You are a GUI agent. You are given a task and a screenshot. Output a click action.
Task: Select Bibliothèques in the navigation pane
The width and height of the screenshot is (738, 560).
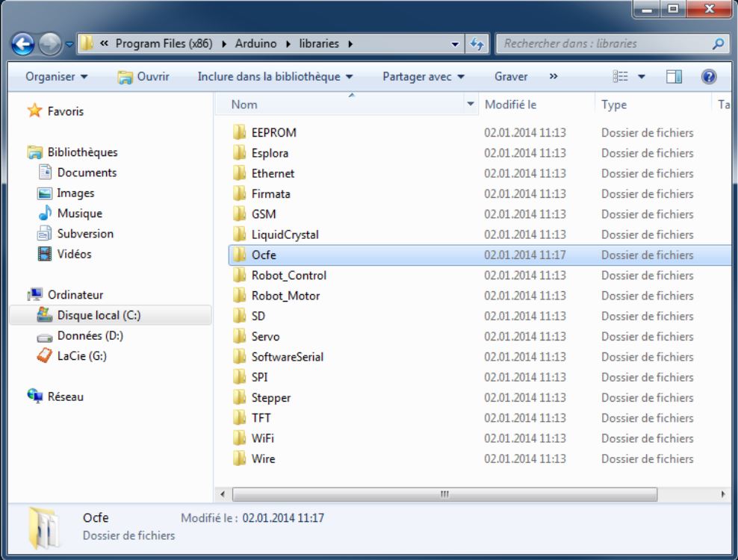(82, 152)
